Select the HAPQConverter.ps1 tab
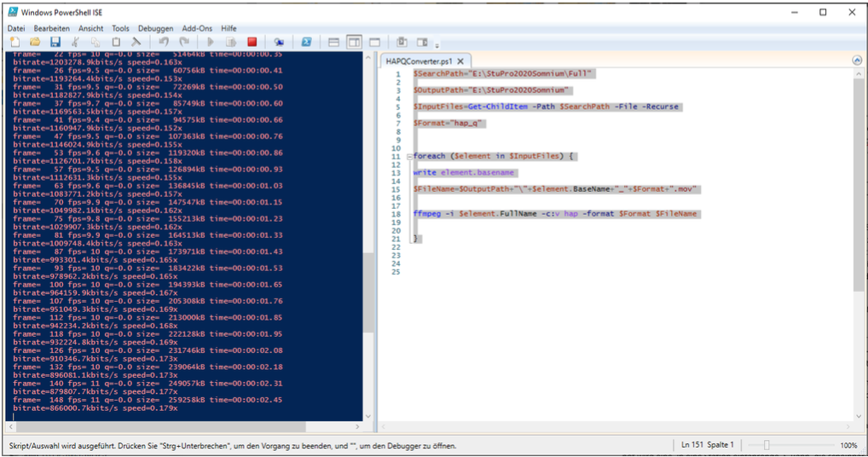This screenshot has height=457, width=868. [x=419, y=61]
